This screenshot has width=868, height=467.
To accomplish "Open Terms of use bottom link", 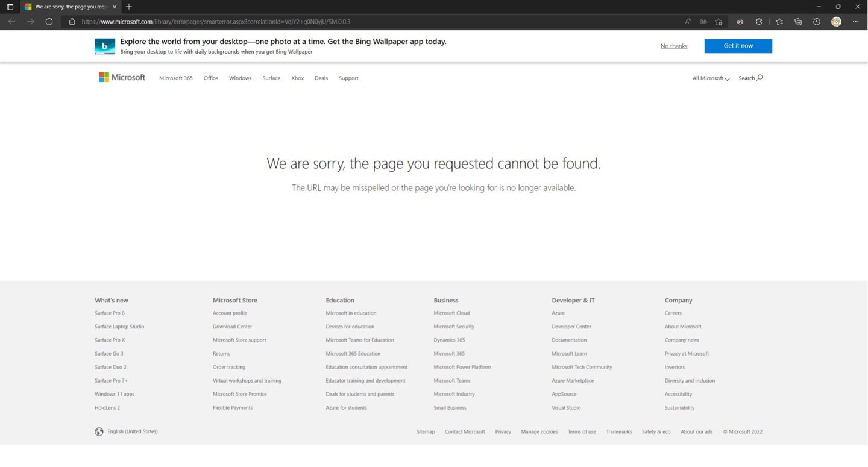I will click(x=582, y=432).
